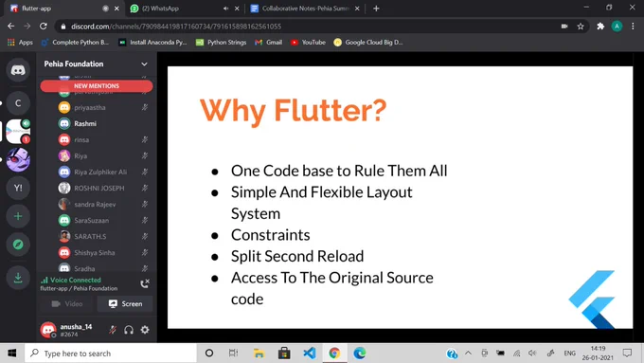The height and width of the screenshot is (363, 644).
Task: Download apps icon in server sidebar
Action: tap(18, 278)
